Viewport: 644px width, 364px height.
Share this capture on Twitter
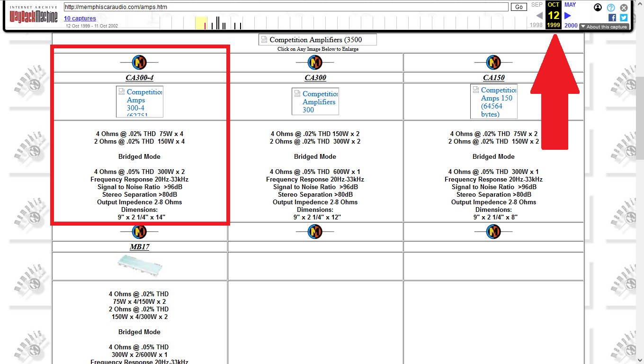(624, 18)
